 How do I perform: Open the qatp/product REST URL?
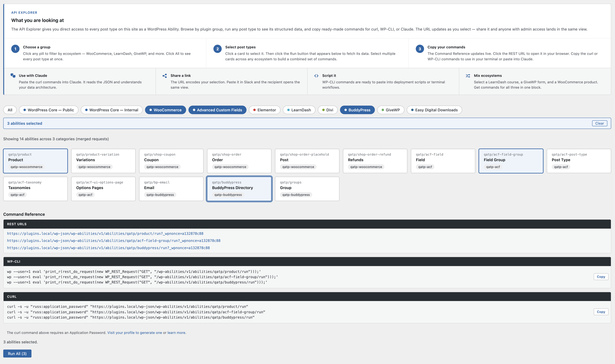tap(105, 233)
